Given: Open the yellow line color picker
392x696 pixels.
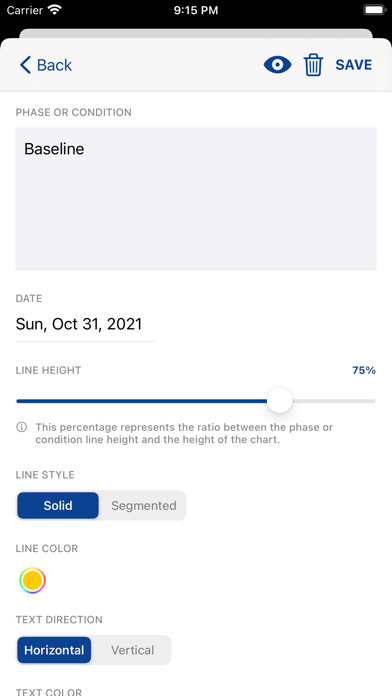Looking at the screenshot, I should tap(32, 581).
